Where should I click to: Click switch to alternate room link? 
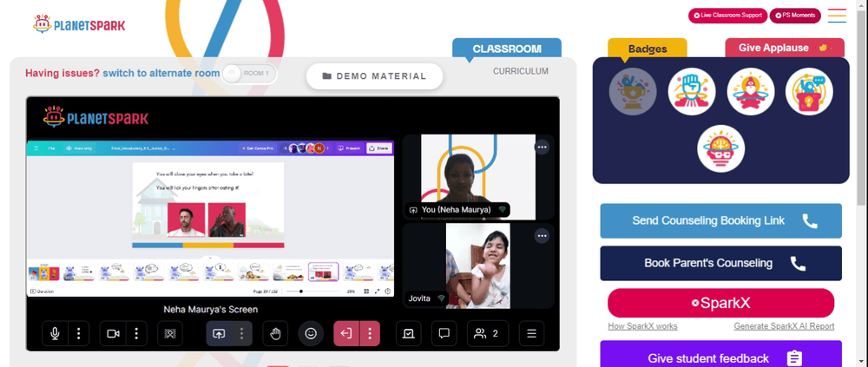(161, 73)
